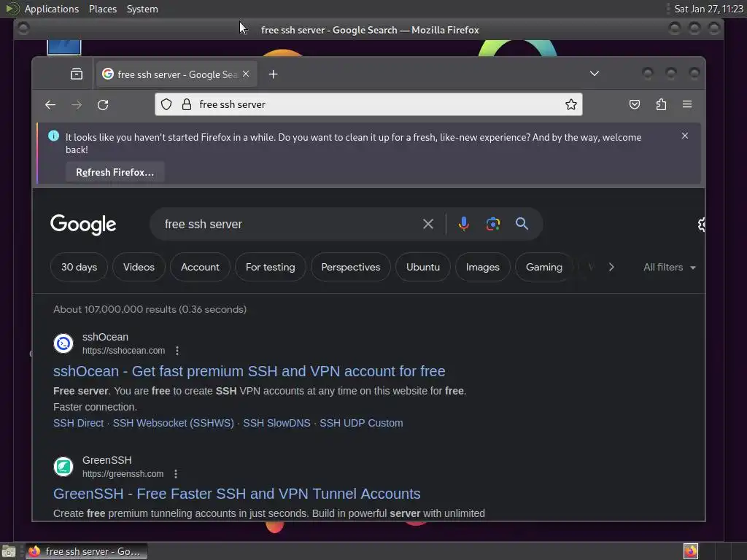
Task: Click show desktop icon in bottom panel
Action: pos(9,551)
